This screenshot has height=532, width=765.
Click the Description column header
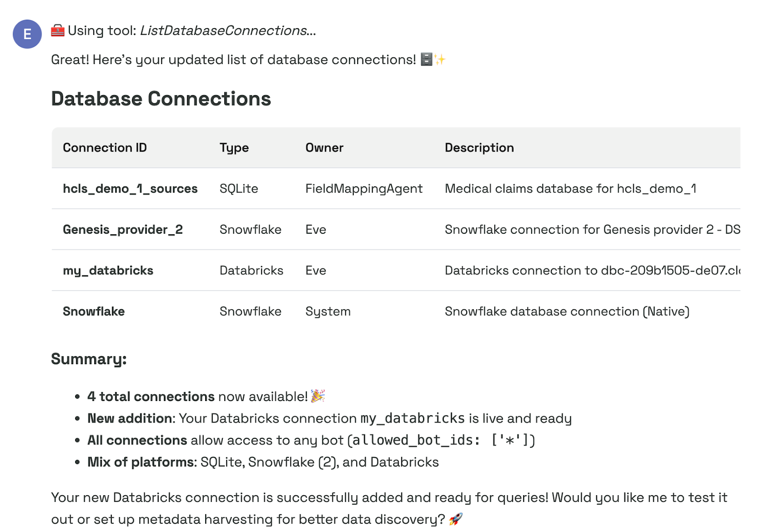point(479,148)
